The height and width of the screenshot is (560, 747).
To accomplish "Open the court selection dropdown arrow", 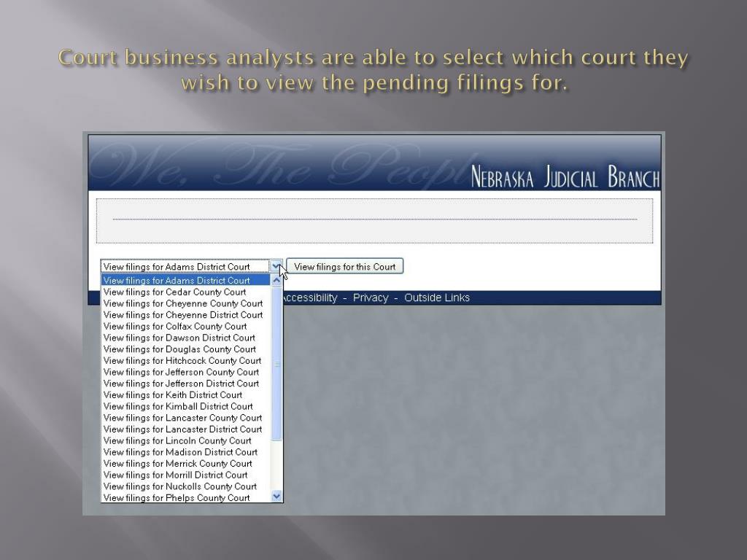I will point(276,266).
